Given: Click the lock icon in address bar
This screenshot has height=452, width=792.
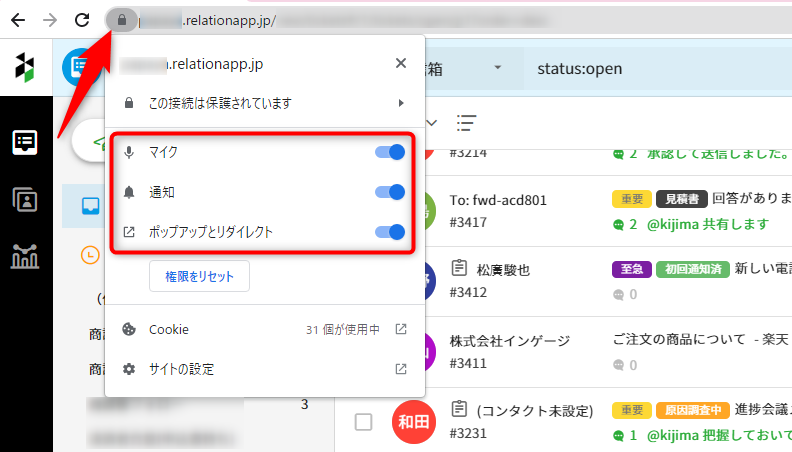Looking at the screenshot, I should [x=121, y=20].
